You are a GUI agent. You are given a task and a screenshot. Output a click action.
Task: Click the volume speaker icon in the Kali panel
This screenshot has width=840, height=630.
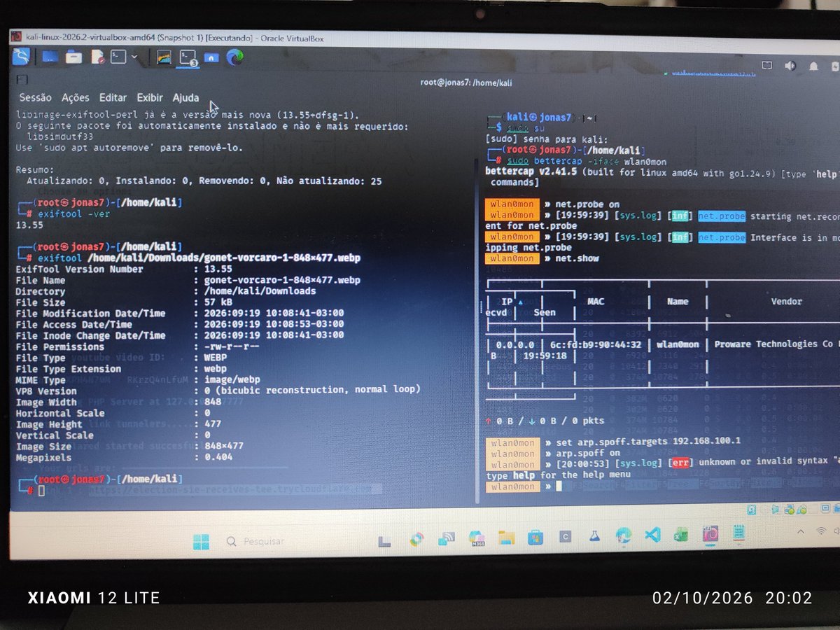790,66
